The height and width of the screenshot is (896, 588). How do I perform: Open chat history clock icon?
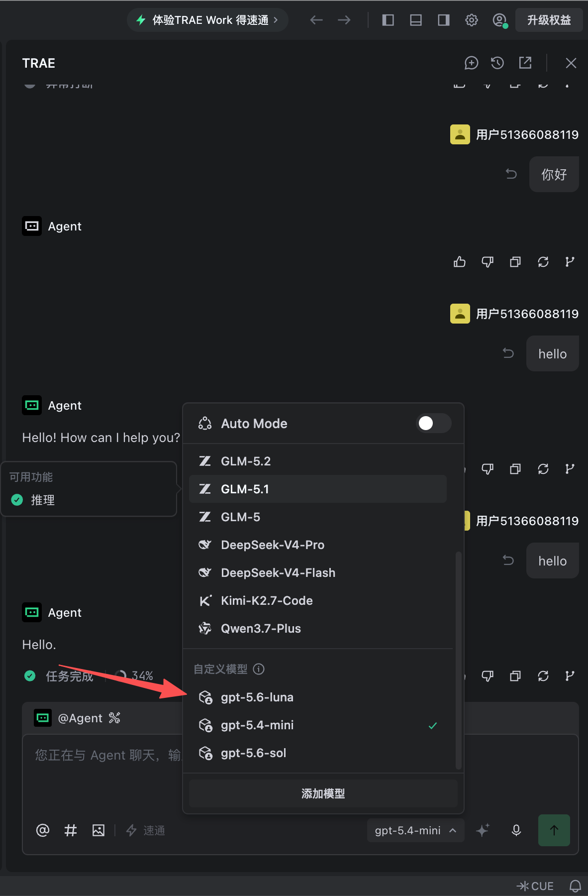coord(497,63)
